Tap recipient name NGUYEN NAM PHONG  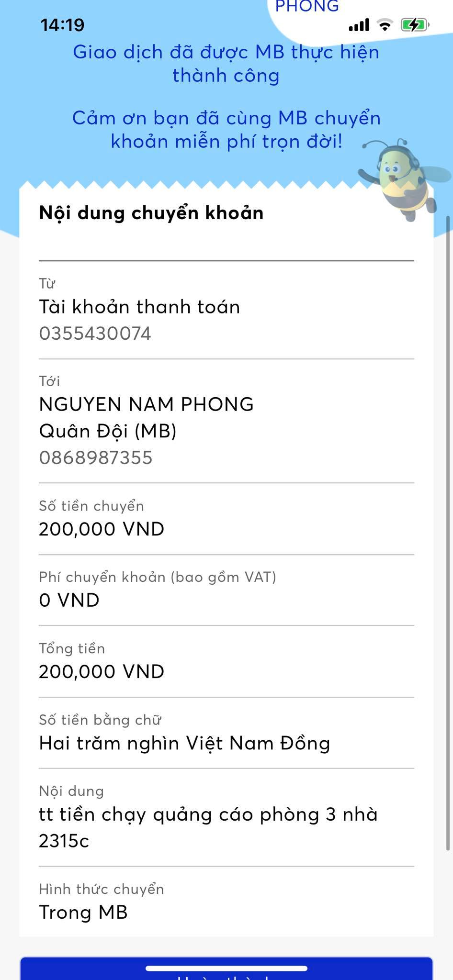click(x=146, y=404)
